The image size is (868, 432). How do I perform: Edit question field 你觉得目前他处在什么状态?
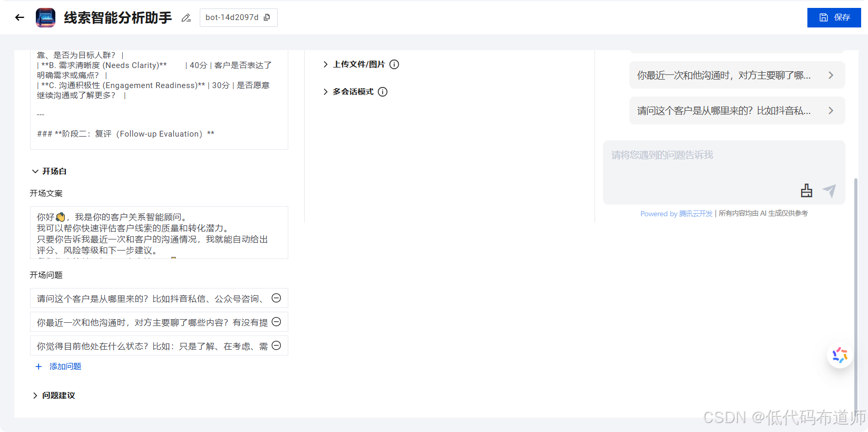click(x=159, y=345)
